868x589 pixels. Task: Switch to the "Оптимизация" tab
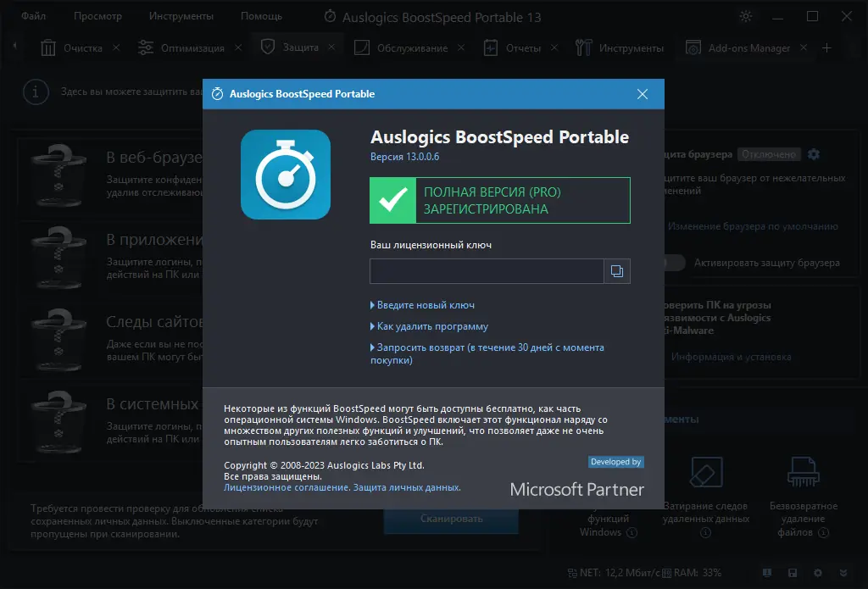click(192, 48)
